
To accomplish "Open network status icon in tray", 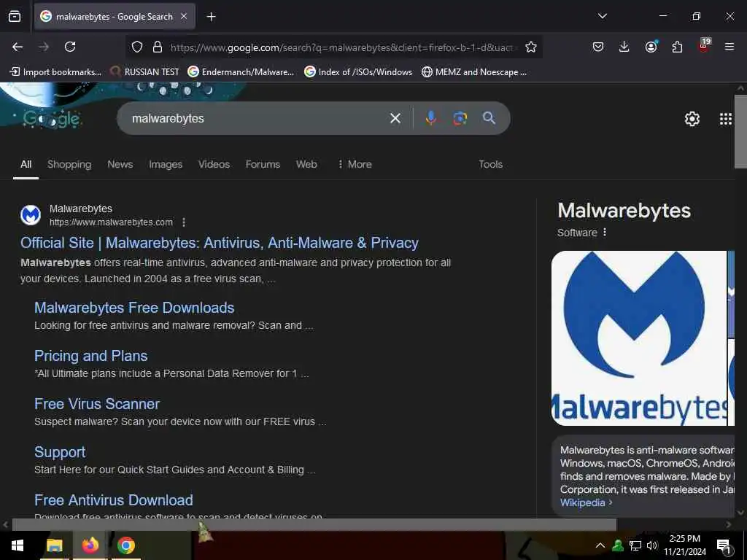I will coord(635,545).
